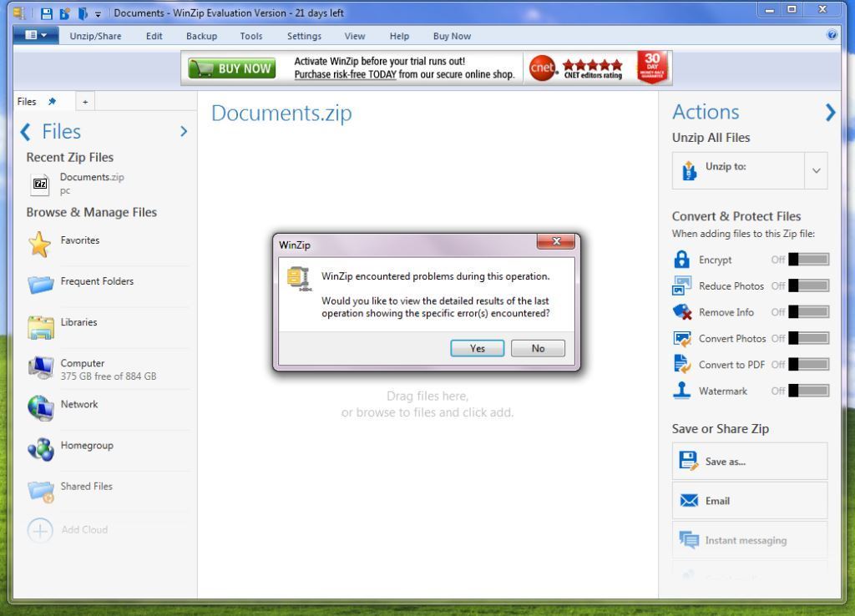Click the blue help question mark icon
855x616 pixels.
[832, 35]
